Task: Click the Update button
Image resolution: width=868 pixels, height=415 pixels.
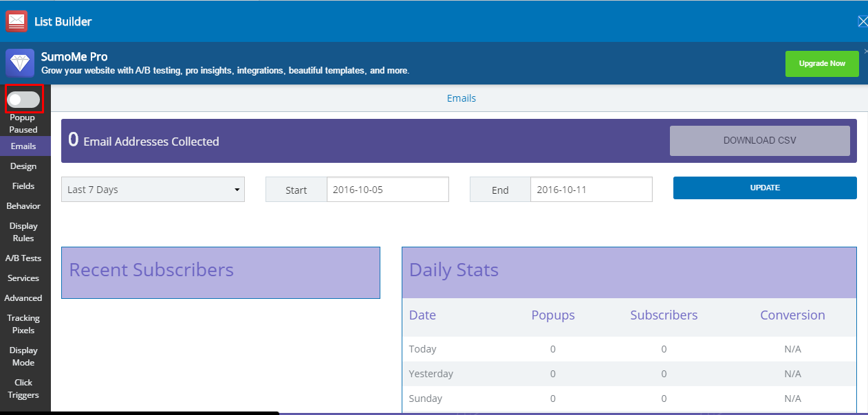Action: tap(765, 188)
